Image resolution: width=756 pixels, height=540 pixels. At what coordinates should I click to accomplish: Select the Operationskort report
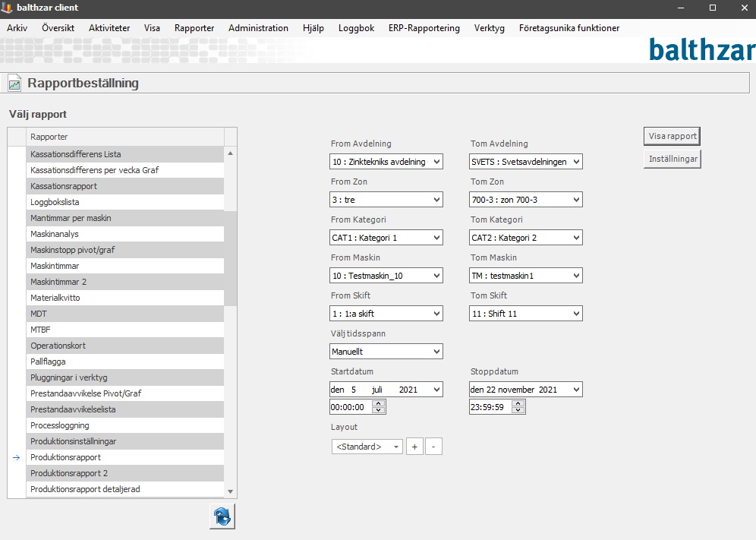click(125, 346)
